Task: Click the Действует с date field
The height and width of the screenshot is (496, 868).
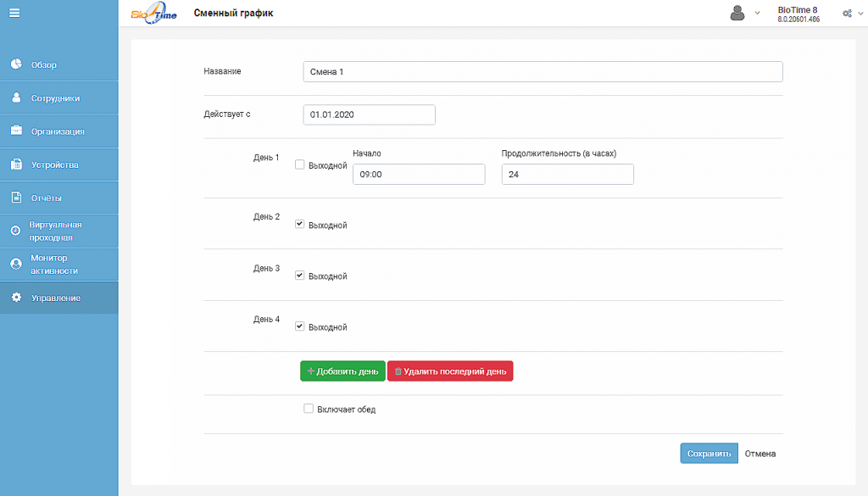Action: tap(370, 114)
